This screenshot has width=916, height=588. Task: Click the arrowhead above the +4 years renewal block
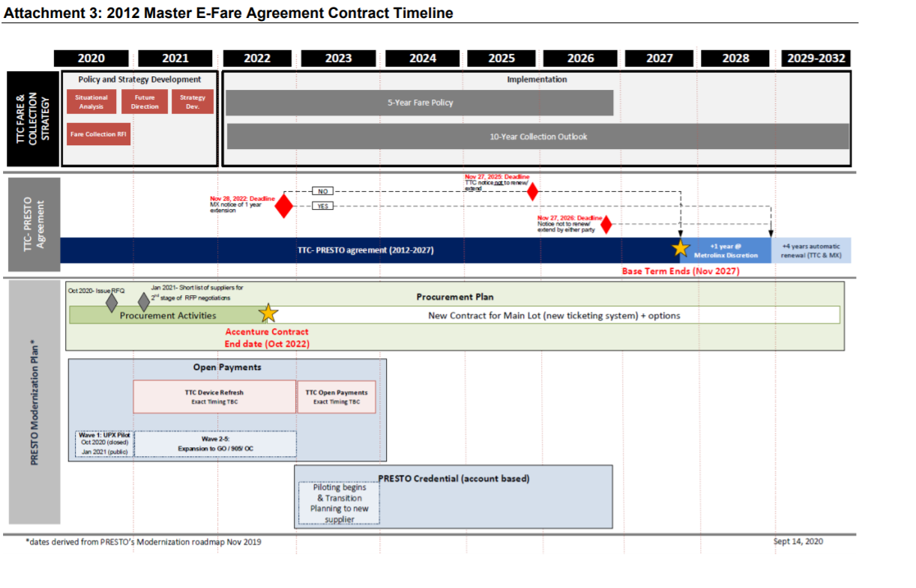point(771,234)
